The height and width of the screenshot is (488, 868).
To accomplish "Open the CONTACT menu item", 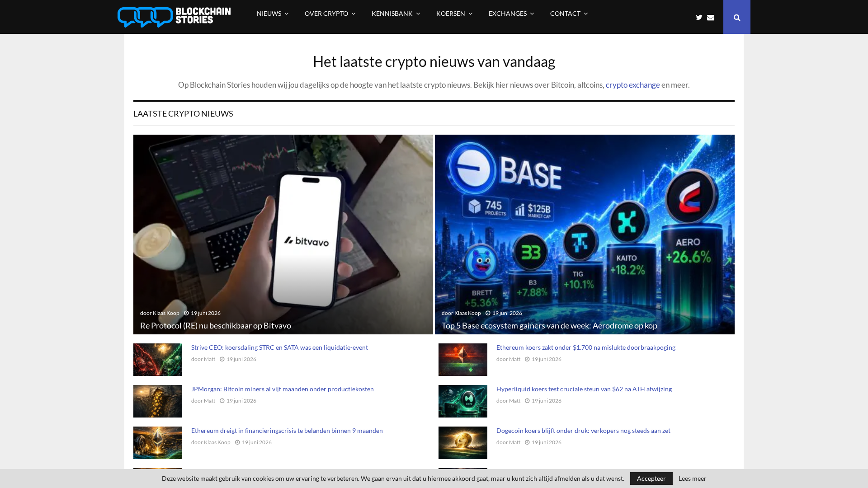I will coord(565,14).
